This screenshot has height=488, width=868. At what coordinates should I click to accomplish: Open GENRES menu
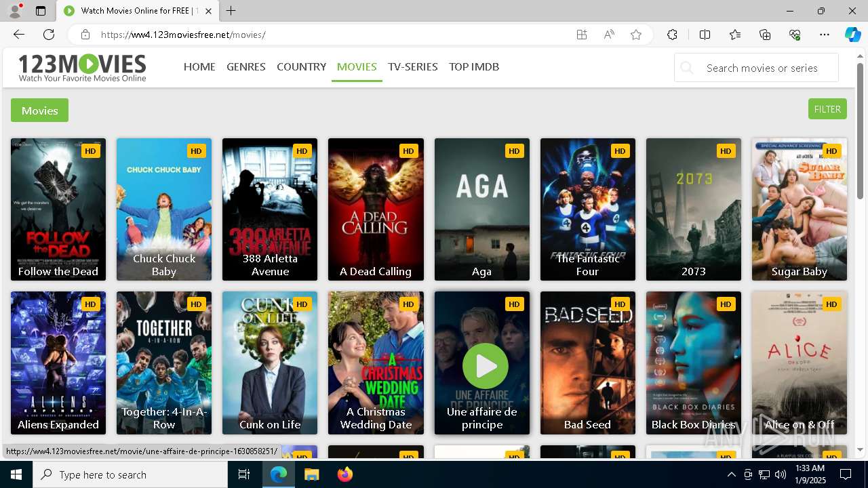coord(246,67)
